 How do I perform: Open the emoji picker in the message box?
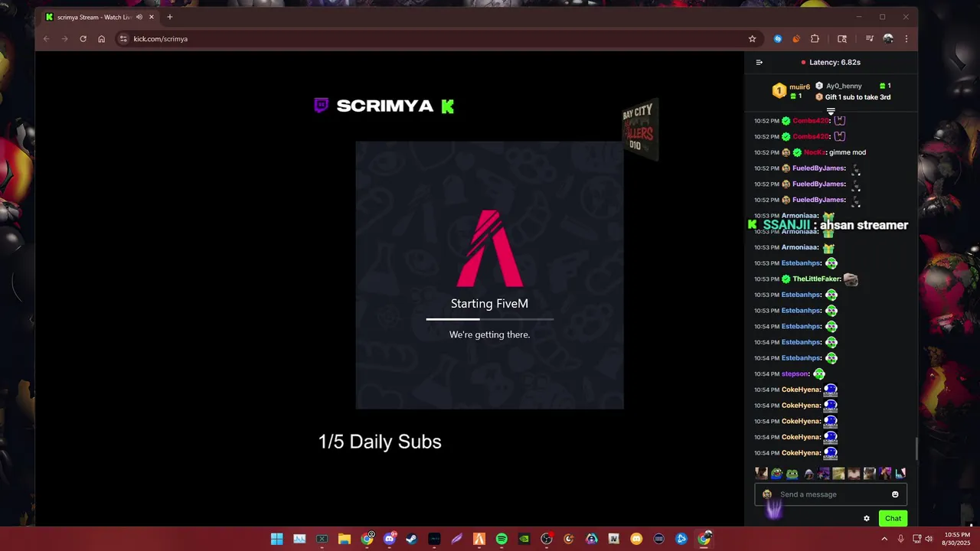895,494
